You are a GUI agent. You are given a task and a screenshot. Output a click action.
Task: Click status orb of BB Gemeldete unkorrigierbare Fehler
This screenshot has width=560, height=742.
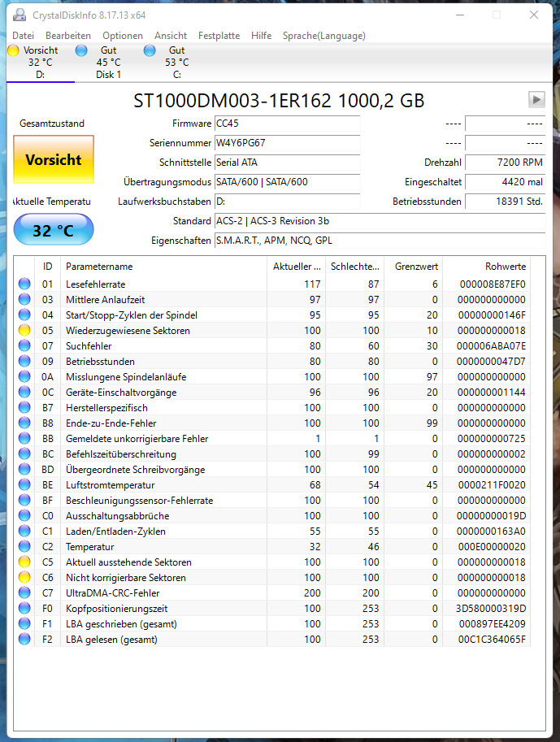(x=24, y=438)
